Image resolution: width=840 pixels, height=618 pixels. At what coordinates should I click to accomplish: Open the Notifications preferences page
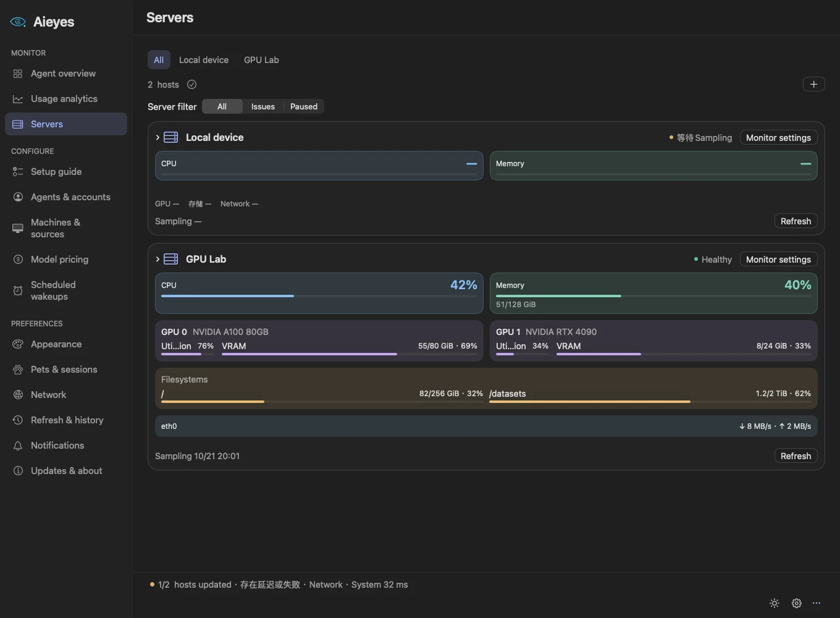66,446
